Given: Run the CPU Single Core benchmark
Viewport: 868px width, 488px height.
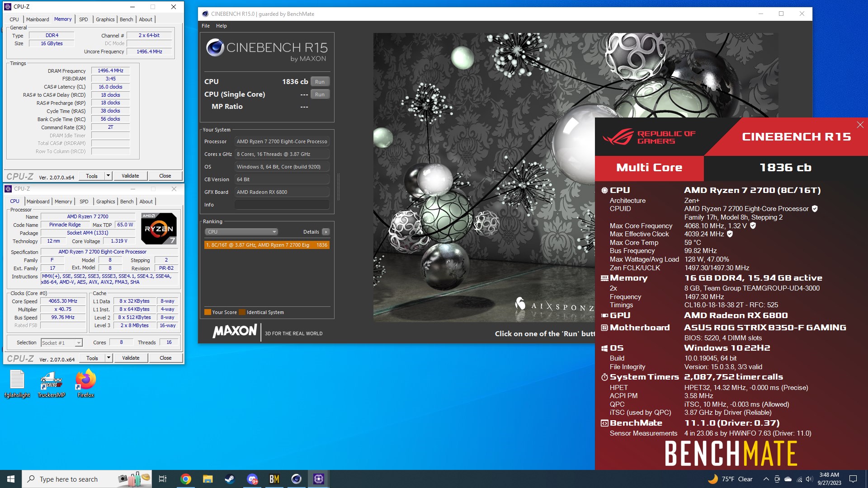Looking at the screenshot, I should 320,94.
